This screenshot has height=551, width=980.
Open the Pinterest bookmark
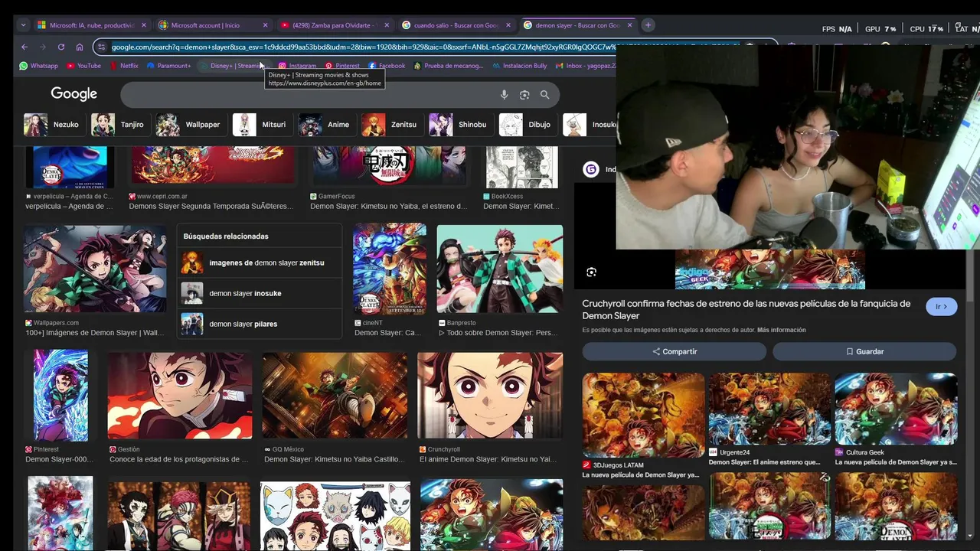[x=342, y=66]
